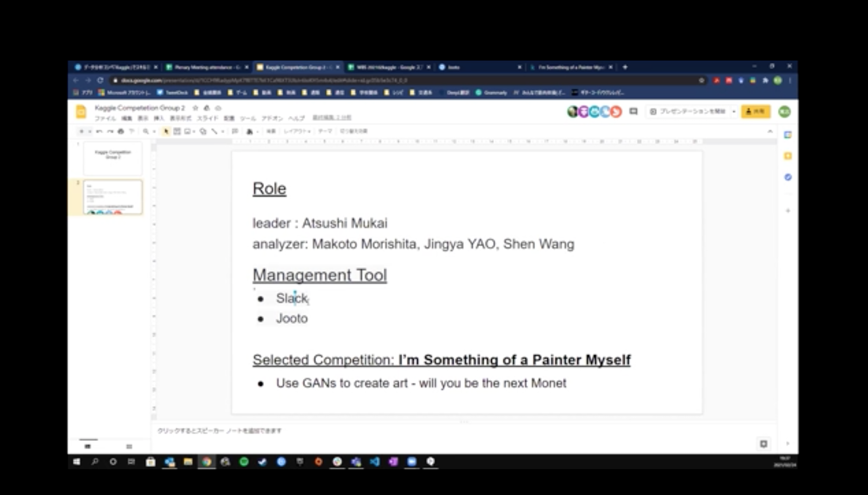
Task: Expand the presentation start dropdown arrow
Action: [x=734, y=112]
